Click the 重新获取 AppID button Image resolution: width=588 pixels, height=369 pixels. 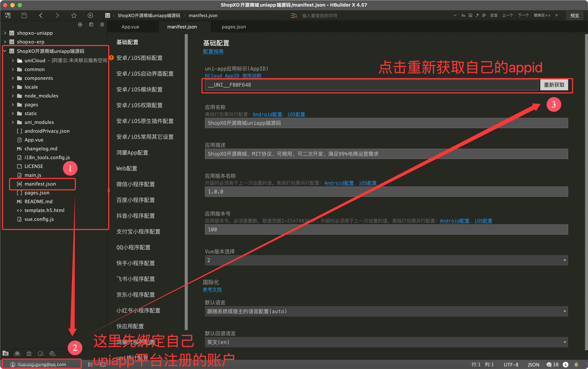click(x=554, y=85)
